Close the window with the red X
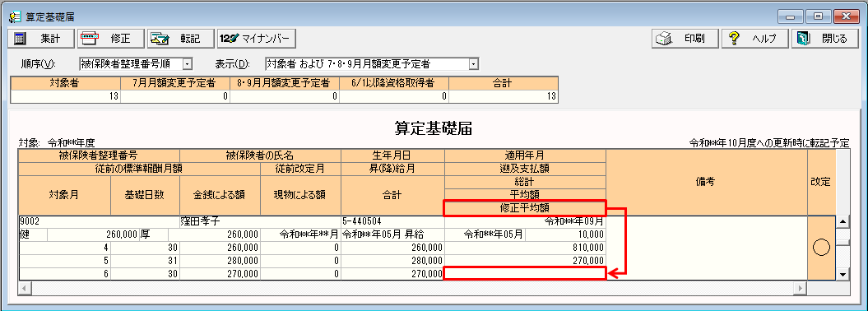Image resolution: width=868 pixels, height=311 pixels. tap(847, 17)
